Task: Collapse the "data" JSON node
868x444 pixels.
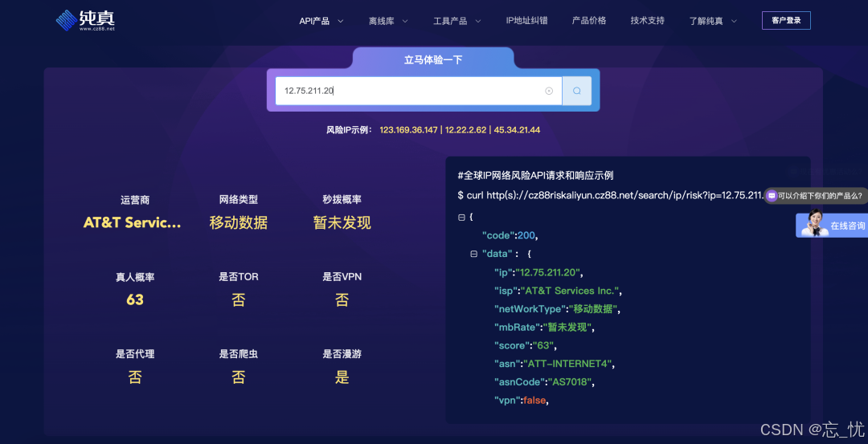Action: point(473,254)
